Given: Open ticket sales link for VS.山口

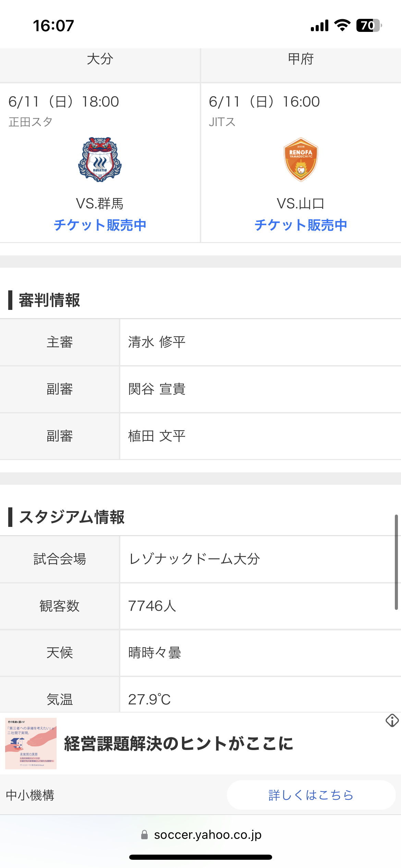Looking at the screenshot, I should click(301, 225).
